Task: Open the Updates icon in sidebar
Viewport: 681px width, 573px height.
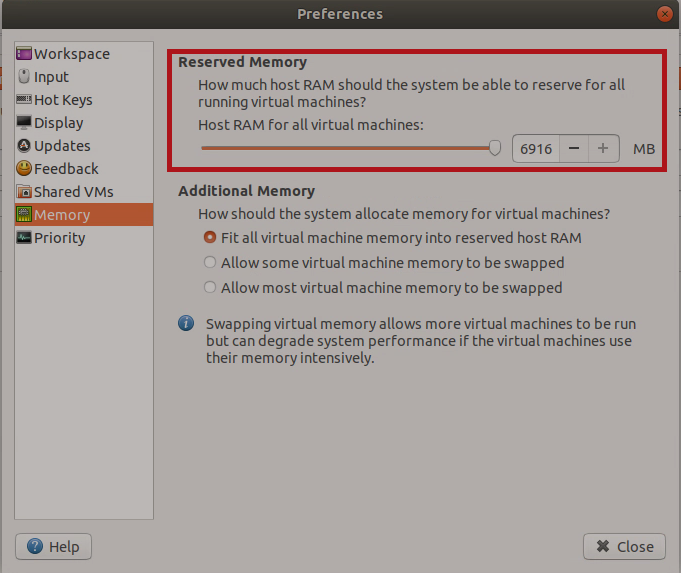Action: tap(24, 146)
